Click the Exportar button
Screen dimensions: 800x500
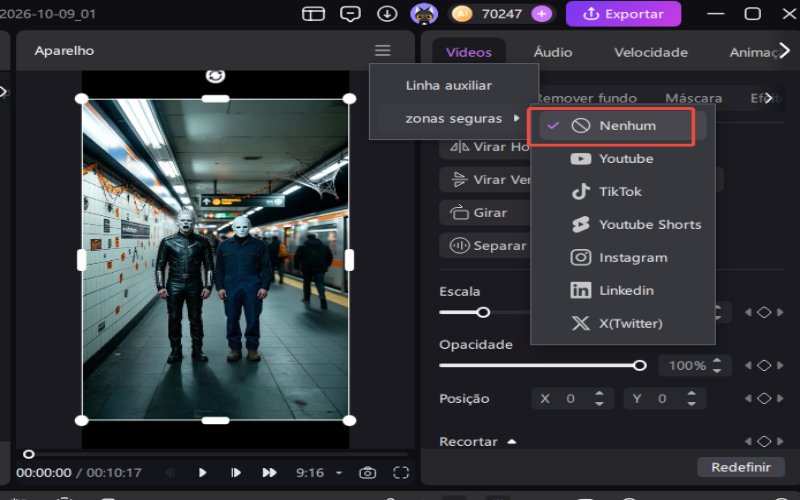click(623, 14)
